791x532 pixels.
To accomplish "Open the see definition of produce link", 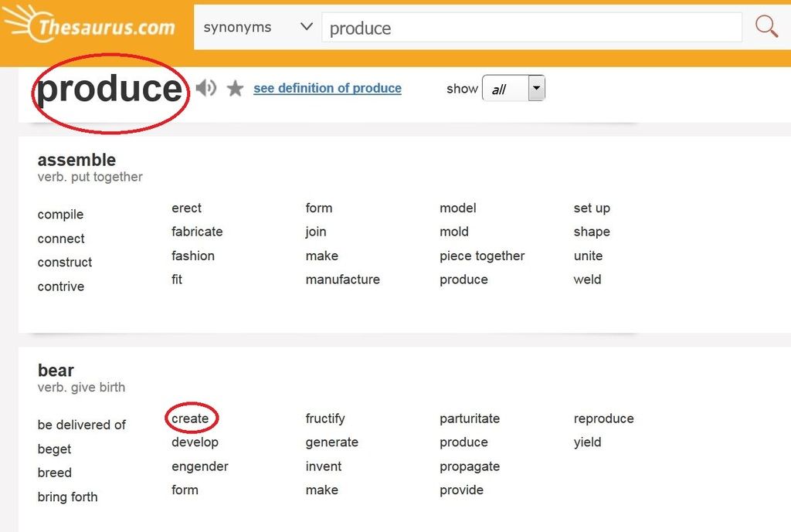I will click(x=328, y=88).
